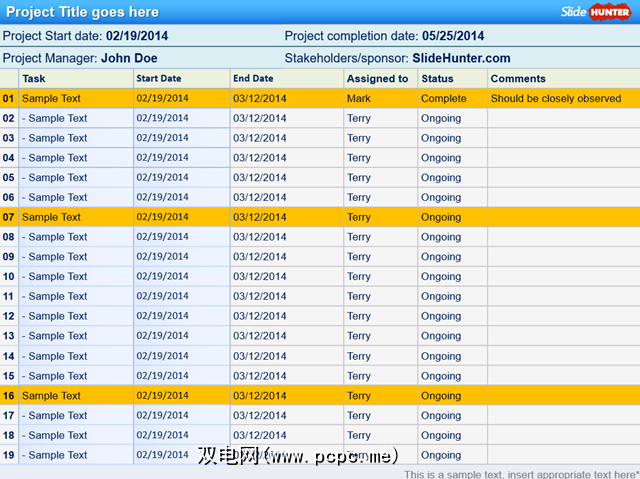
Task: Click empty comments cell in row 02
Action: [564, 118]
